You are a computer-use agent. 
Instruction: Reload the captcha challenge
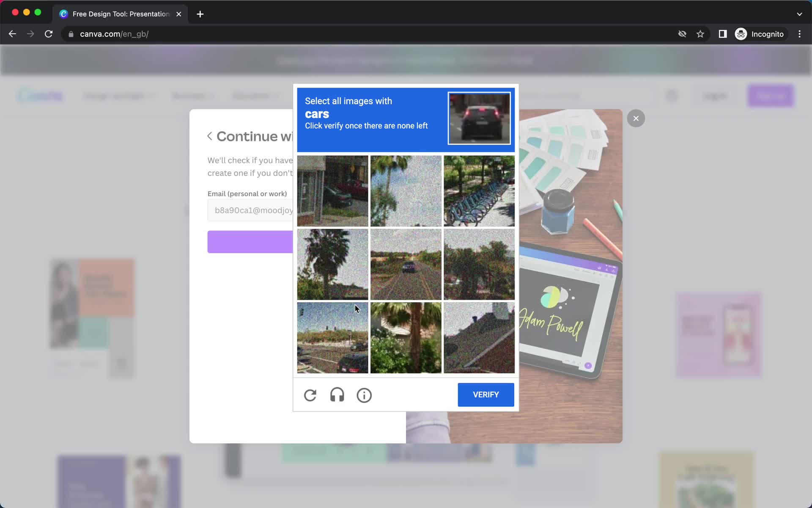310,395
